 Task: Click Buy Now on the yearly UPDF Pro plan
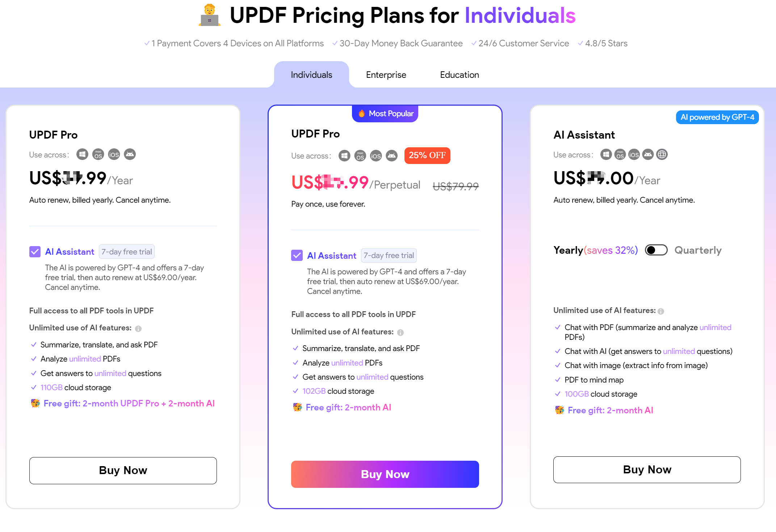coord(123,470)
